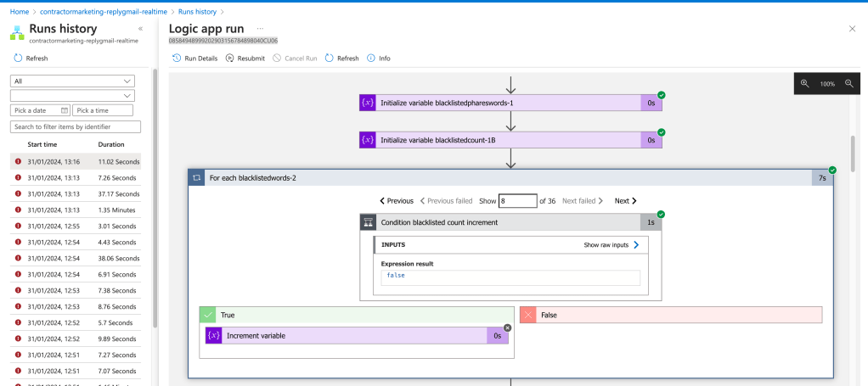Go to Next iteration
Image resolution: width=868 pixels, height=386 pixels.
[x=626, y=201]
